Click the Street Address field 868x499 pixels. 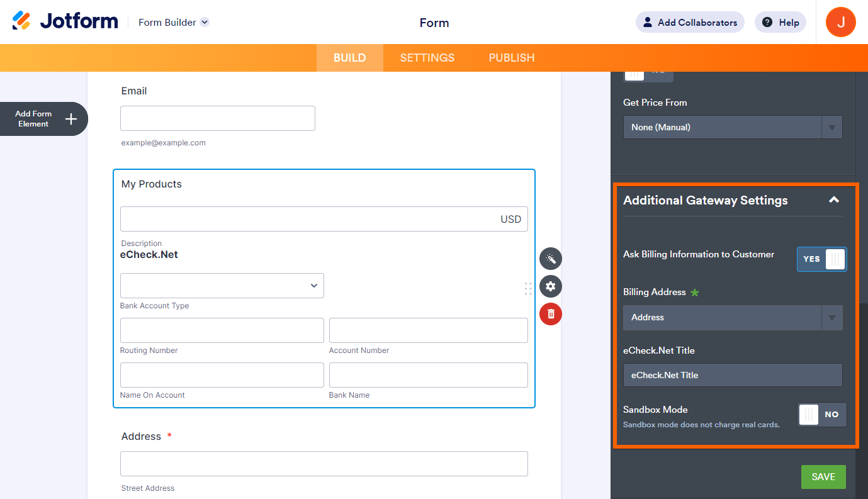pos(324,464)
